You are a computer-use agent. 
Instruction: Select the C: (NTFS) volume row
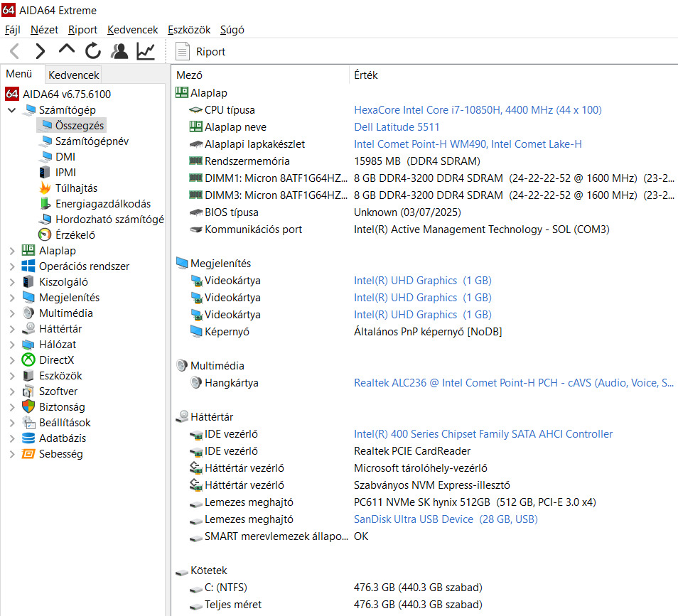point(425,588)
